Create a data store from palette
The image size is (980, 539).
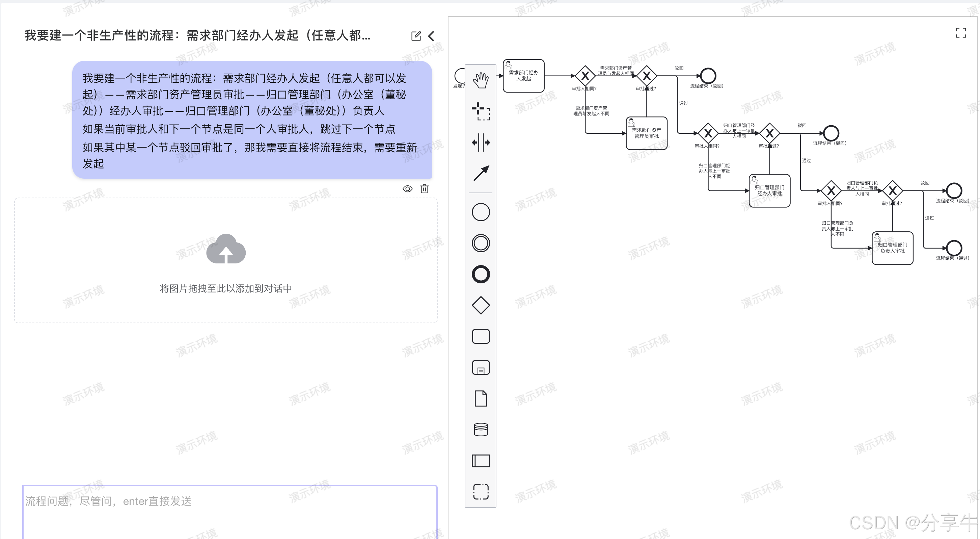pos(481,429)
